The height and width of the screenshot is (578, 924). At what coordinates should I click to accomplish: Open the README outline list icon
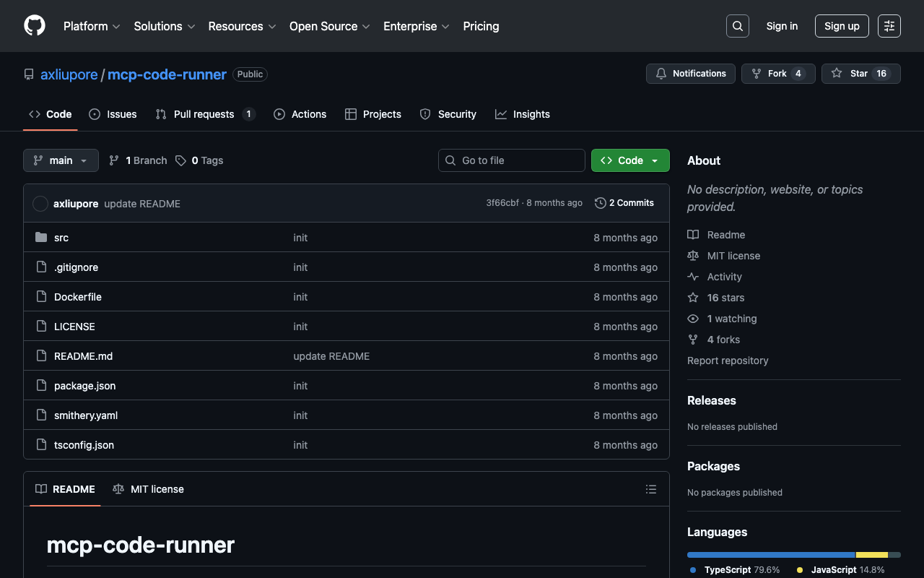(x=650, y=489)
